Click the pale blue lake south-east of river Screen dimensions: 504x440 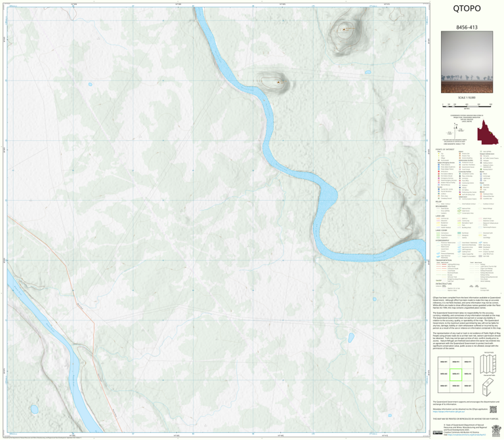[x=351, y=338]
